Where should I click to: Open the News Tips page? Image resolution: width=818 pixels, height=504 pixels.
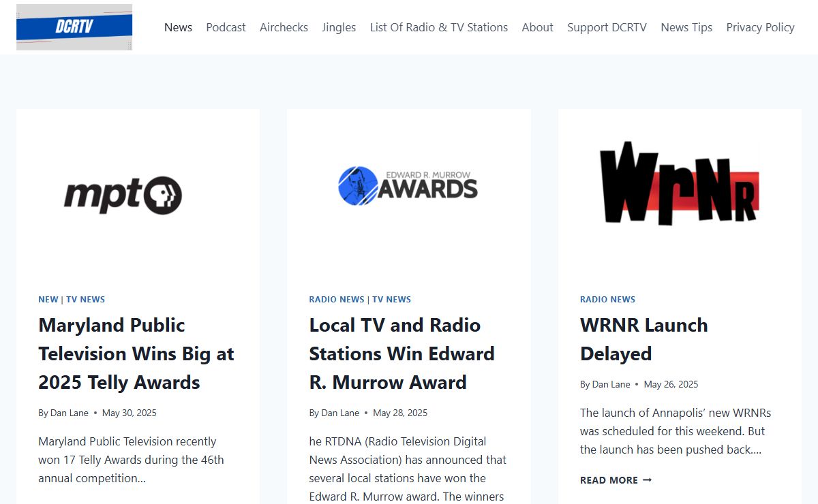[686, 27]
